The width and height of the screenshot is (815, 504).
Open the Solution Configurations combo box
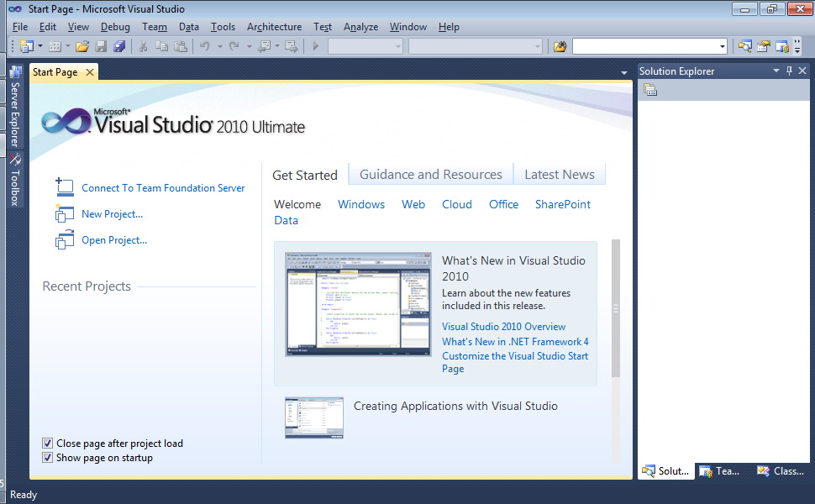(x=365, y=46)
